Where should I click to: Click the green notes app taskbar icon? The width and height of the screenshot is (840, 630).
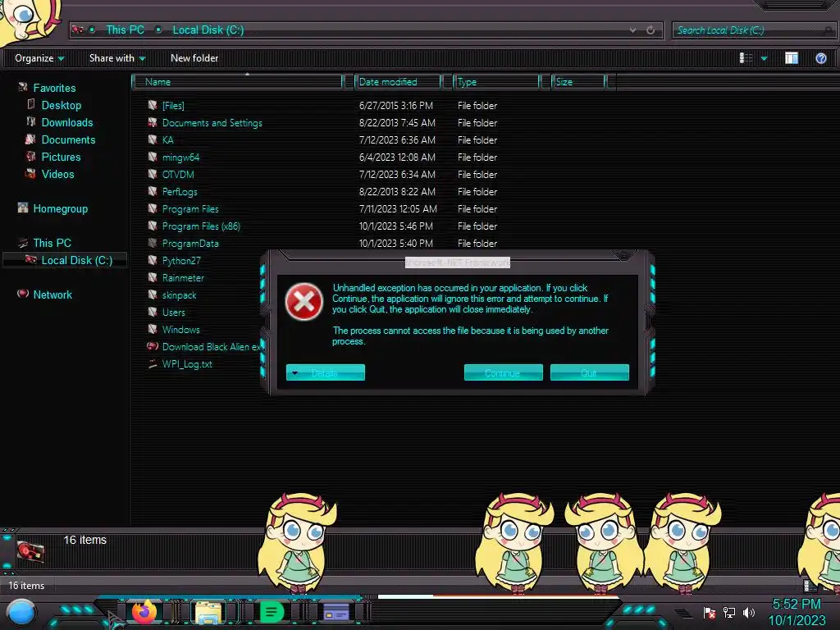pos(272,612)
